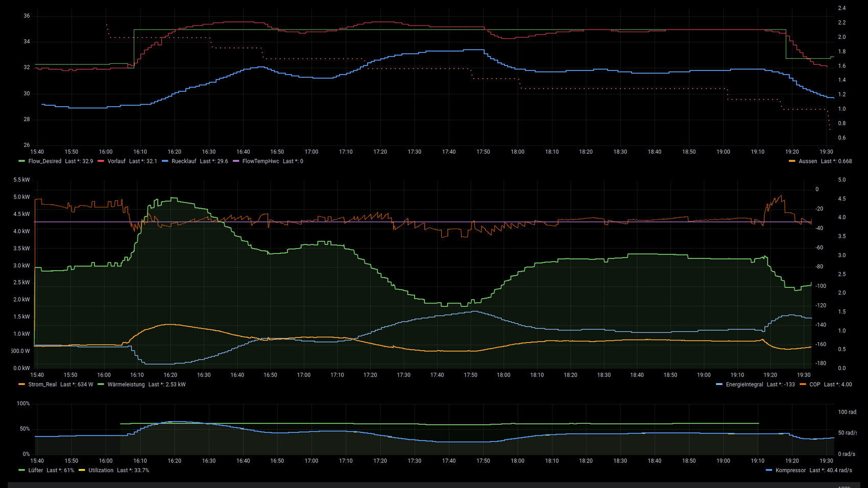Click the Kompressor legend label
The image size is (868, 488).
pyautogui.click(x=790, y=471)
